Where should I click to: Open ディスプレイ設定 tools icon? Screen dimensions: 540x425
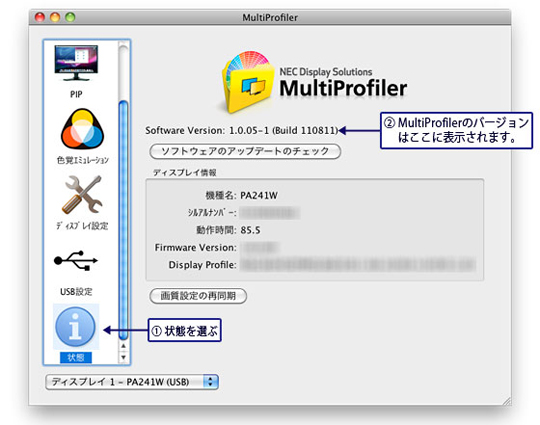[x=82, y=194]
